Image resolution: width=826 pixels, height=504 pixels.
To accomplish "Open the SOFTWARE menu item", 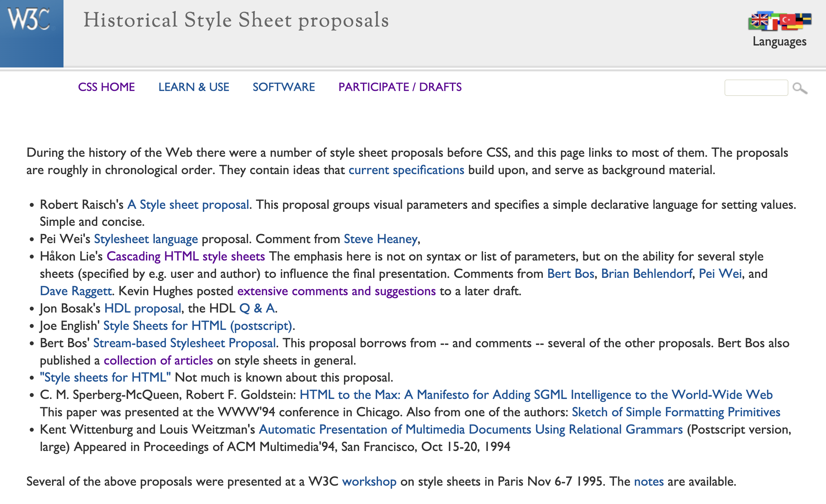I will [x=284, y=87].
